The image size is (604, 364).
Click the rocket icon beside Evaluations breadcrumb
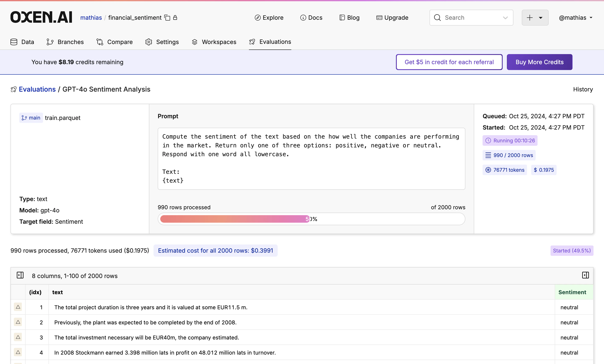pyautogui.click(x=13, y=90)
